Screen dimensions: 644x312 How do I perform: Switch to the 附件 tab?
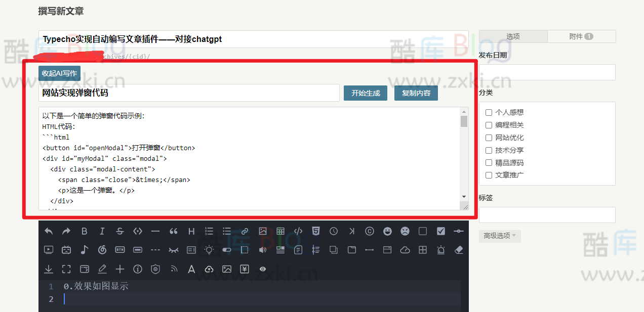point(581,36)
